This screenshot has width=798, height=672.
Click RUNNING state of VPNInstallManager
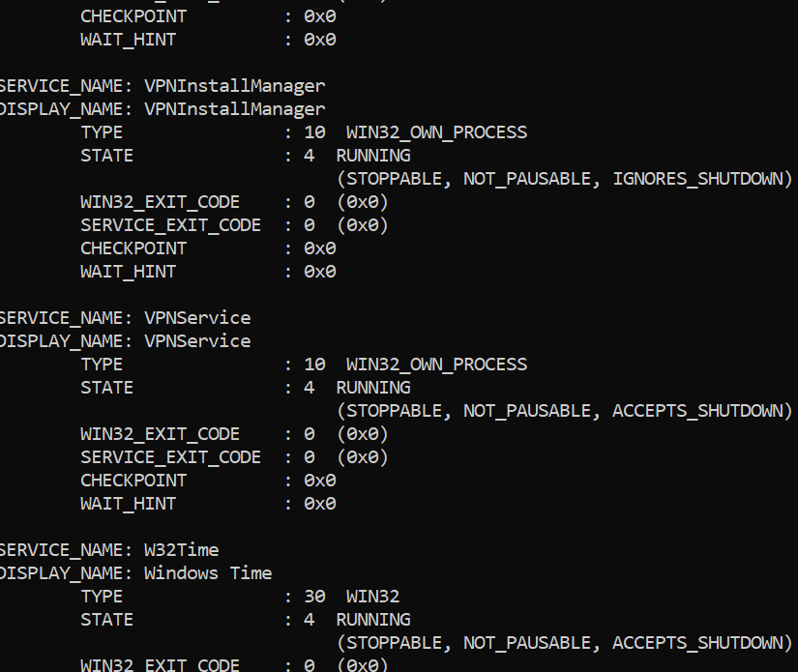pos(373,156)
